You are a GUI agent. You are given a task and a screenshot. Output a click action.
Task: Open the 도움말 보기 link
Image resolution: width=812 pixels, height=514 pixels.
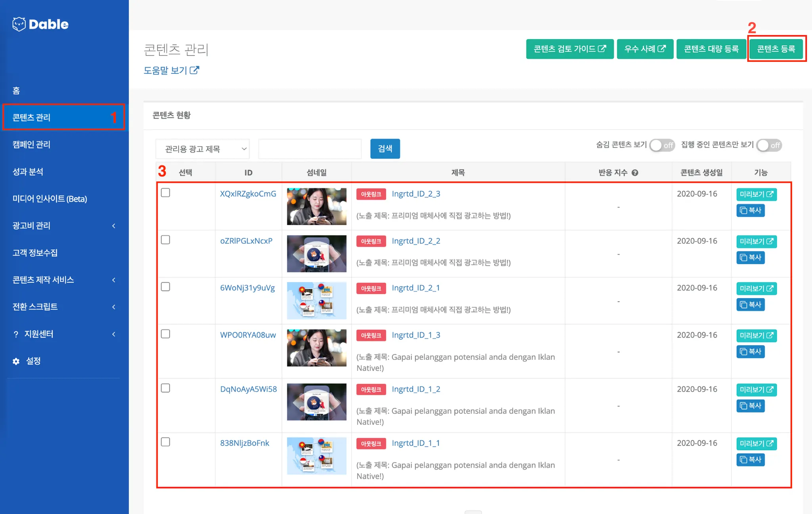tap(171, 71)
